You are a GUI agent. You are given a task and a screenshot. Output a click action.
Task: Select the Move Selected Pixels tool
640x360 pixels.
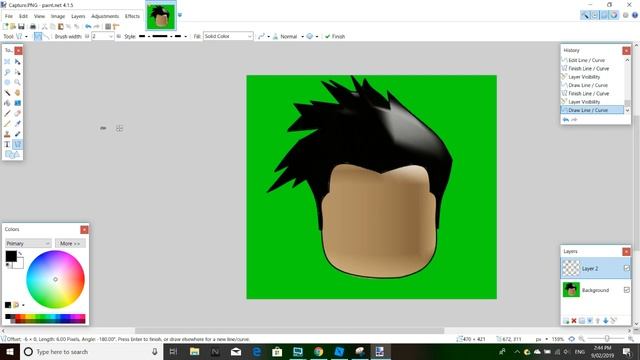click(18, 62)
